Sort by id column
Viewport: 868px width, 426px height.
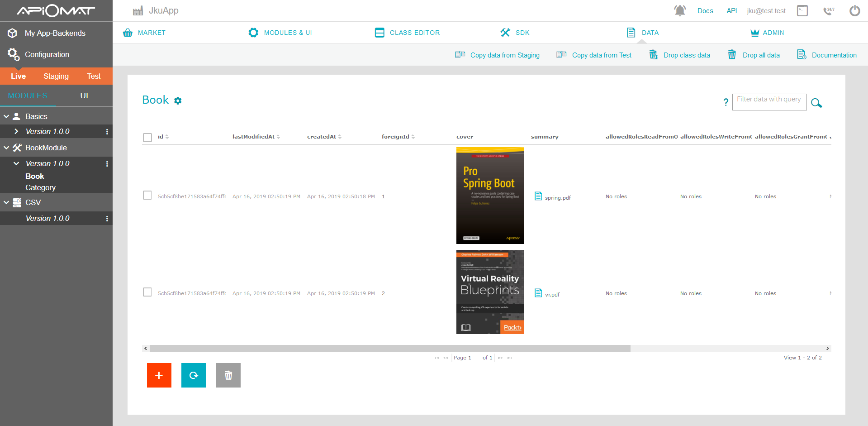pyautogui.click(x=163, y=137)
